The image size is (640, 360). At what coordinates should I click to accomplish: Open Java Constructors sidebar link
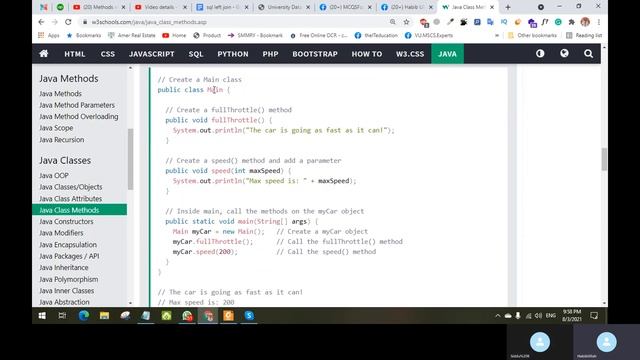pyautogui.click(x=66, y=221)
